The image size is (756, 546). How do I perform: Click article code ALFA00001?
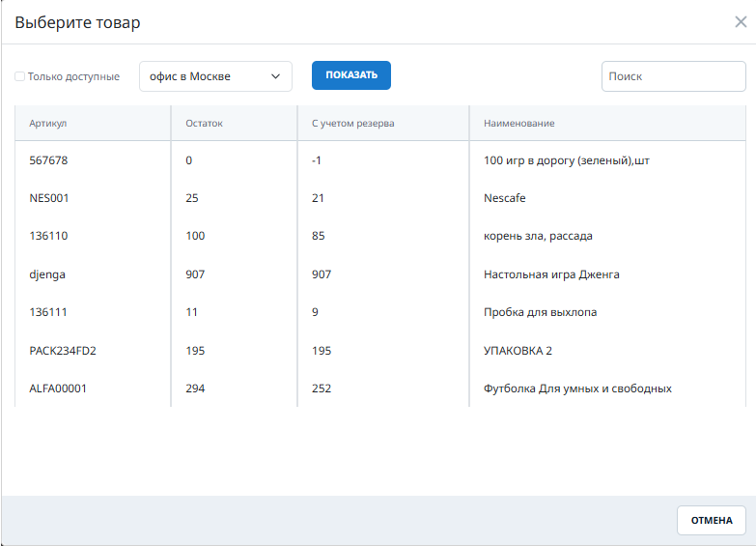60,388
